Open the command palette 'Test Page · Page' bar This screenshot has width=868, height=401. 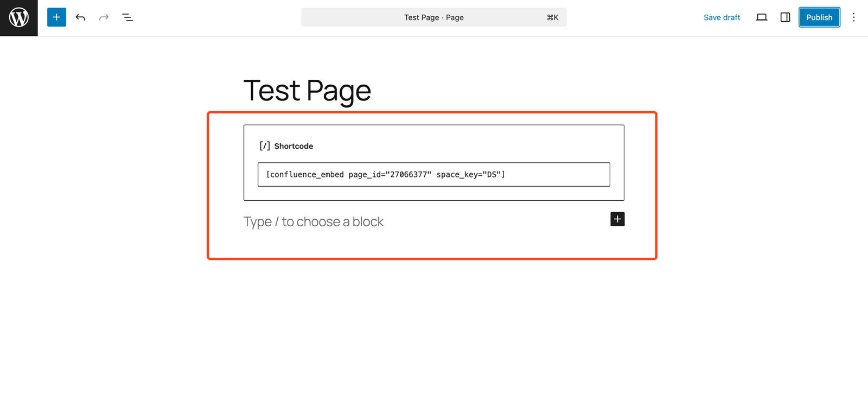pyautogui.click(x=433, y=17)
